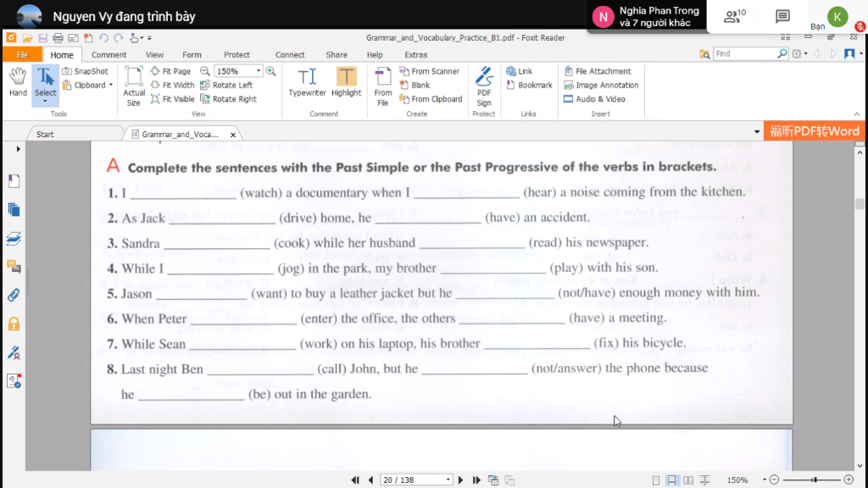Screen dimensions: 868x488
Task: Activate the Select text tool
Action: [x=45, y=84]
